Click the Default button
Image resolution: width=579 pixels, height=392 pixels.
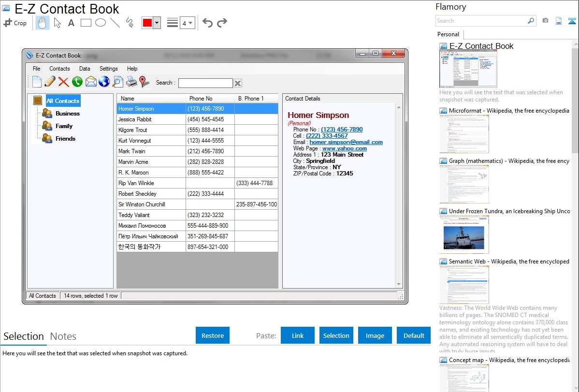[414, 335]
